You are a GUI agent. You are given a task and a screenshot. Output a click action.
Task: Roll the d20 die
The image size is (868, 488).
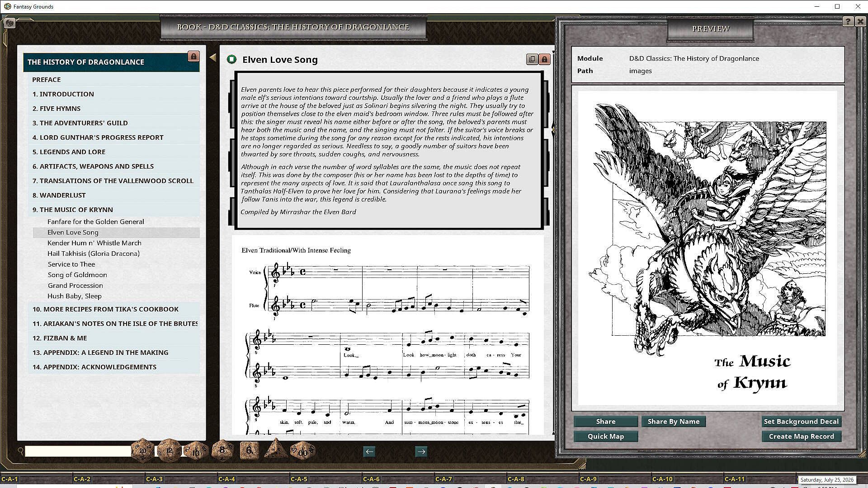pos(143,450)
